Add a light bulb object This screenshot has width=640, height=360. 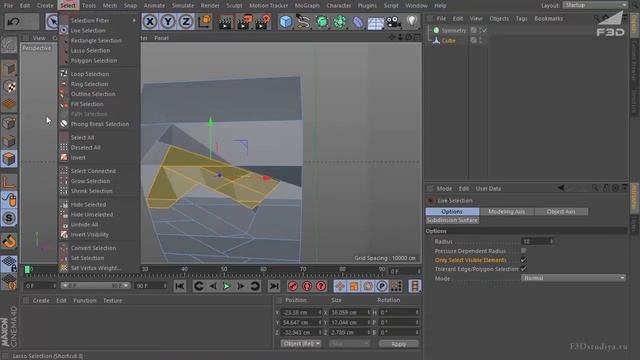point(411,22)
